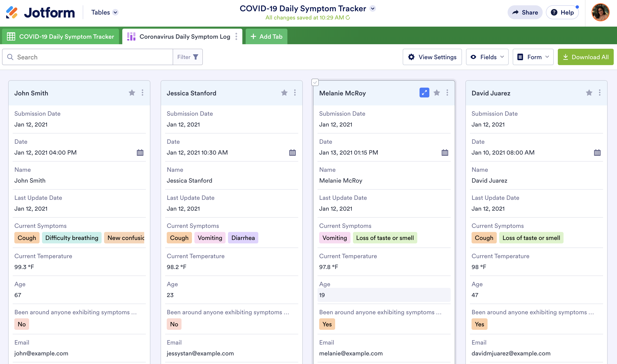The height and width of the screenshot is (364, 617).
Task: Click the Search input field
Action: (x=93, y=57)
